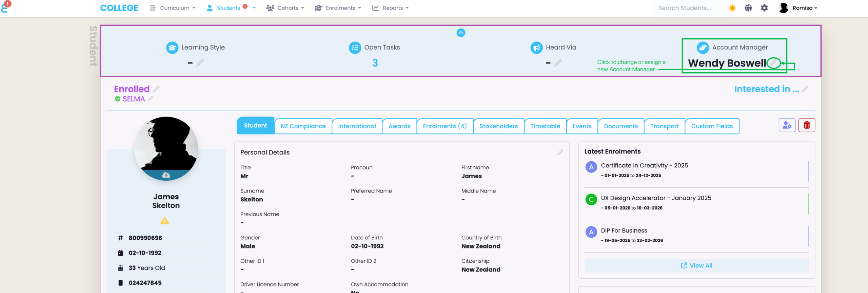This screenshot has height=293, width=868.
Task: Upload a photo via the cloud icon
Action: click(x=166, y=175)
